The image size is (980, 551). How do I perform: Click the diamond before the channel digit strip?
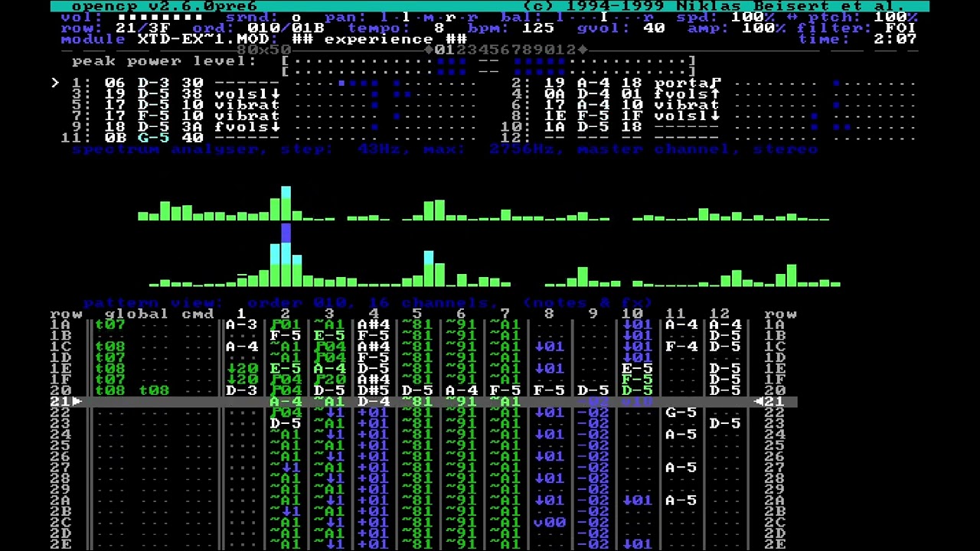pos(430,50)
